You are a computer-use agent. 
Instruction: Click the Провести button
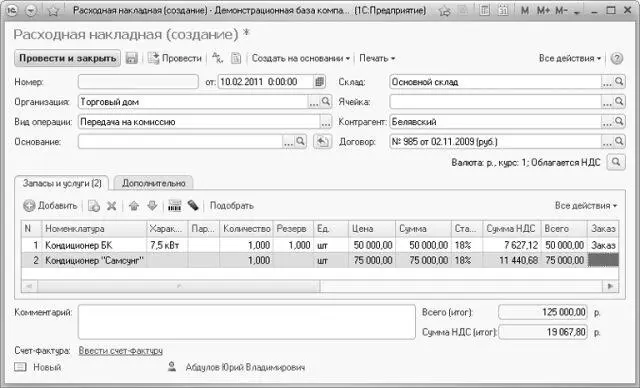click(175, 58)
